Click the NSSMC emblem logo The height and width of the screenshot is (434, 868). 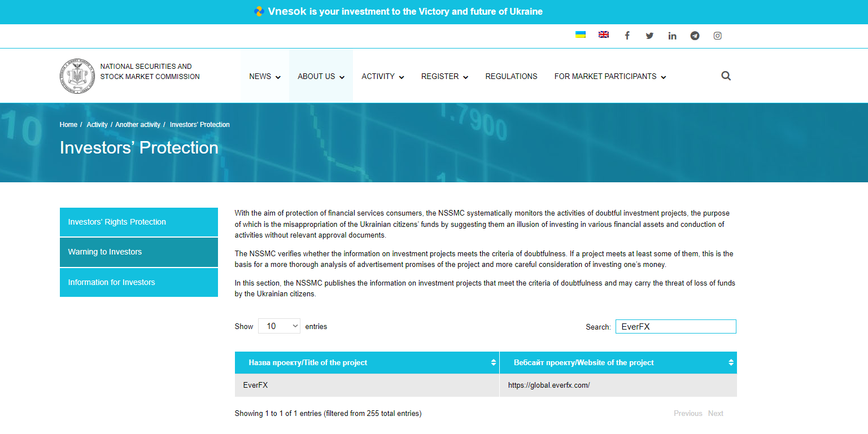pyautogui.click(x=77, y=76)
